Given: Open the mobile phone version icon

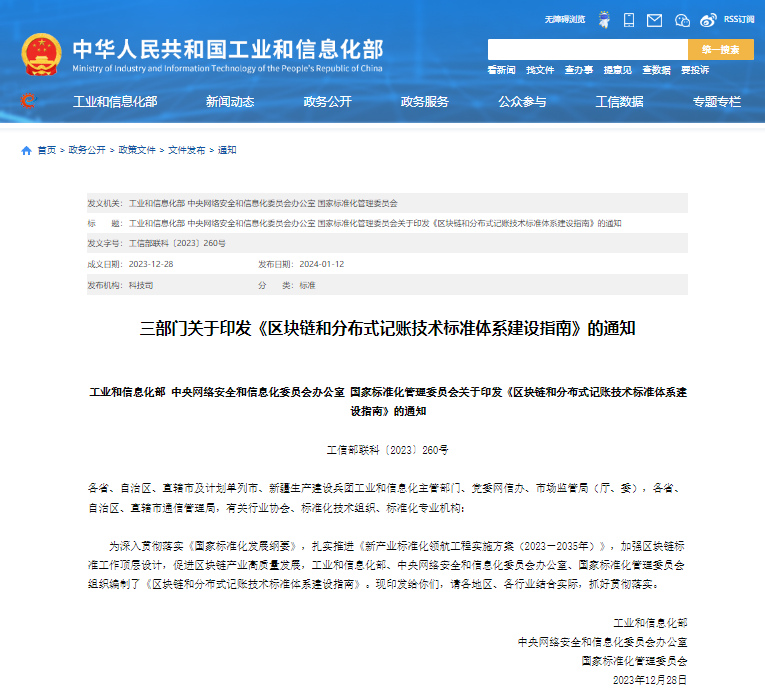Looking at the screenshot, I should click(629, 19).
